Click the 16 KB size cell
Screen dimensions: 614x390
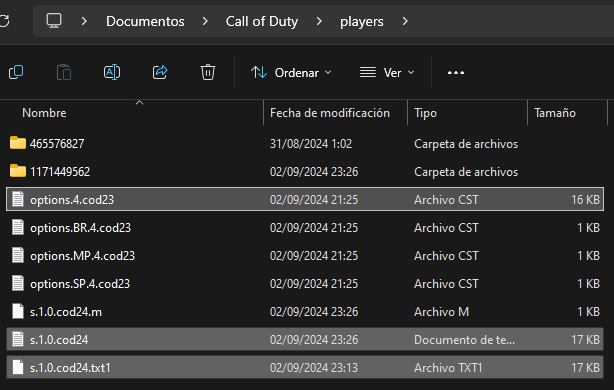point(585,200)
